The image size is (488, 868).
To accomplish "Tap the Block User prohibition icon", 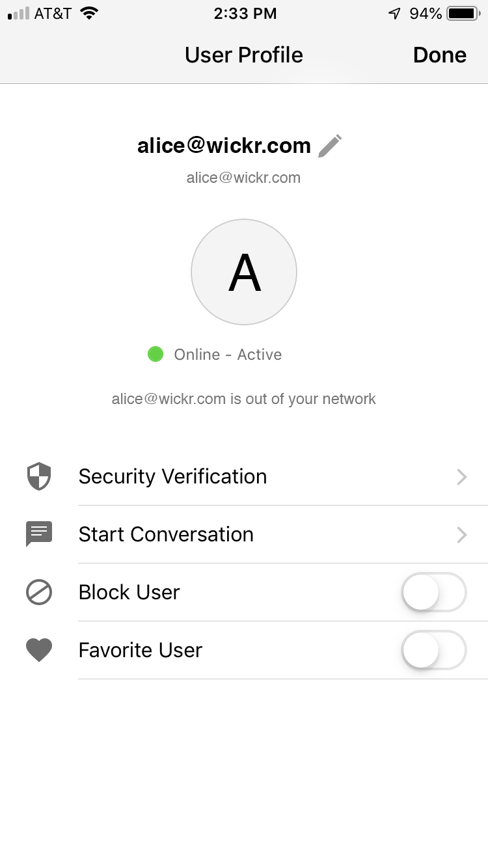I will [x=39, y=592].
